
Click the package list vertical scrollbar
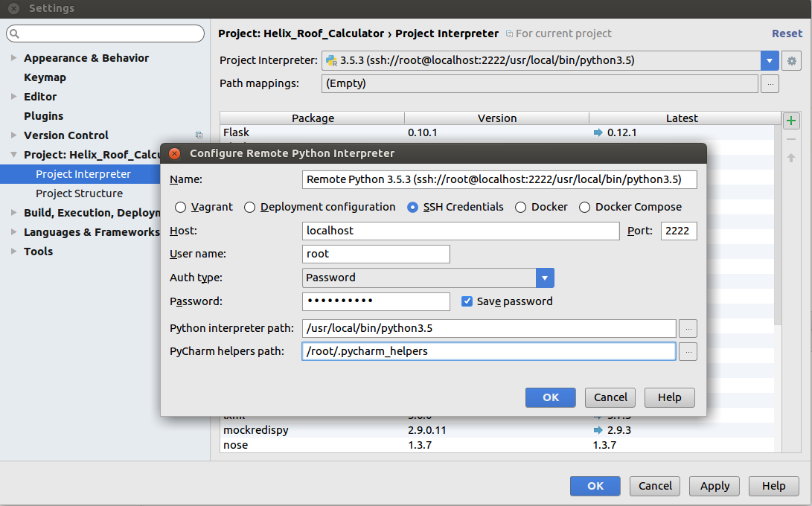coord(777,225)
